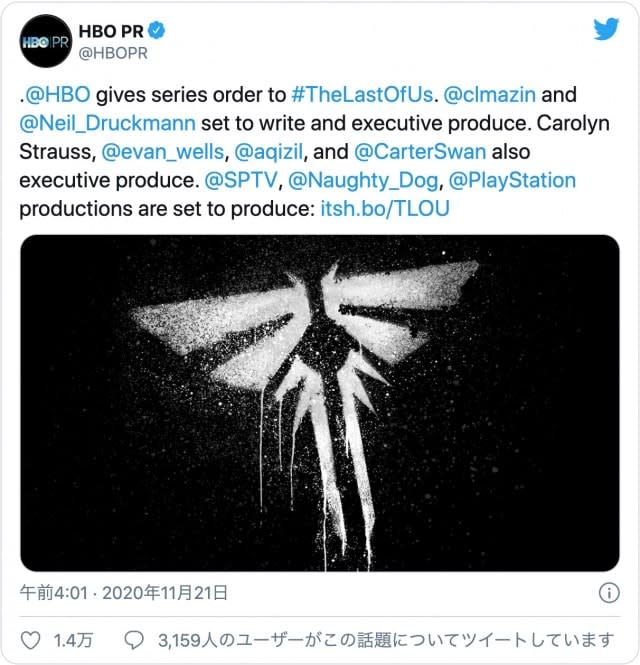Open the itsh.bo/TLOU short link
640x665 pixels.
[x=385, y=209]
